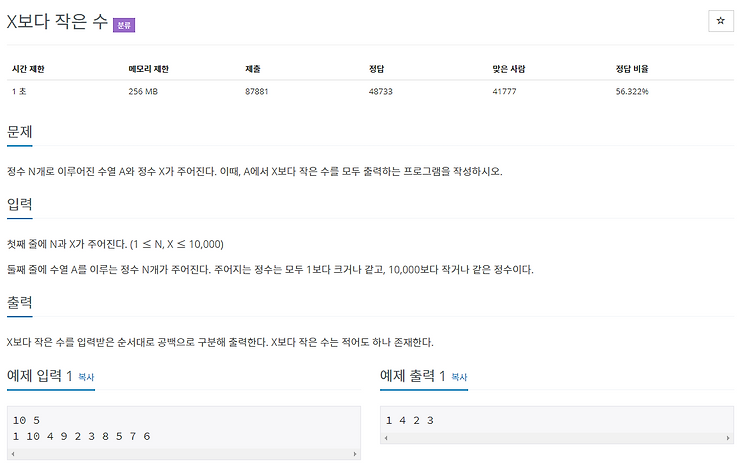Click the problem title X보다 작은 수
Screen dimensions: 750x469
[x=57, y=22]
